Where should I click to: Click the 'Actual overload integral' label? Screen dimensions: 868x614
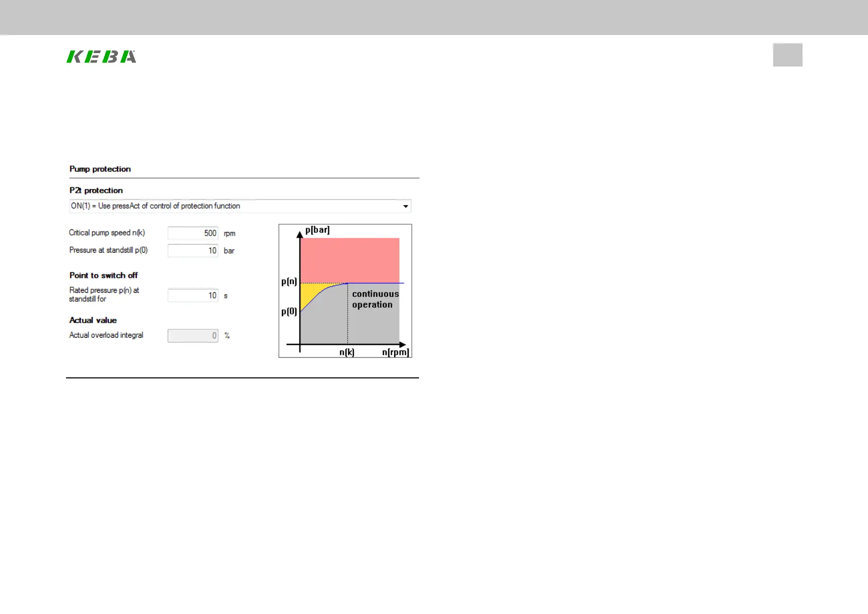106,335
